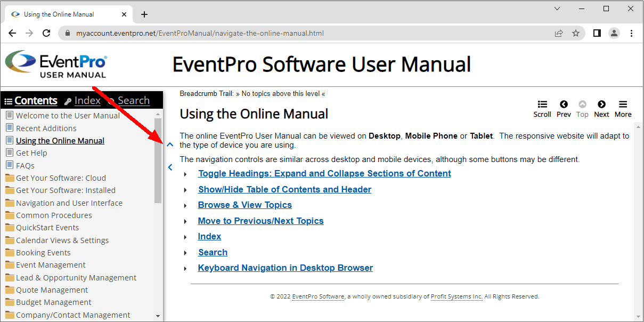
Task: Expand the Search section triangle
Action: tap(185, 253)
